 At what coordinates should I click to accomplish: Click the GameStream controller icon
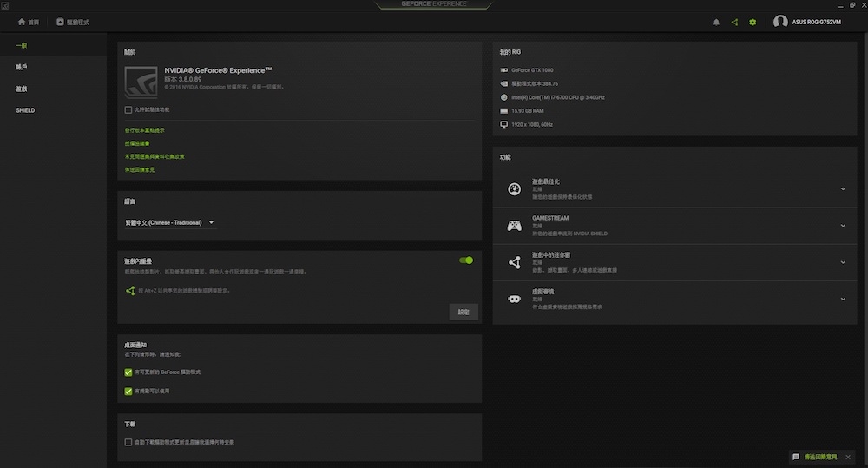514,226
